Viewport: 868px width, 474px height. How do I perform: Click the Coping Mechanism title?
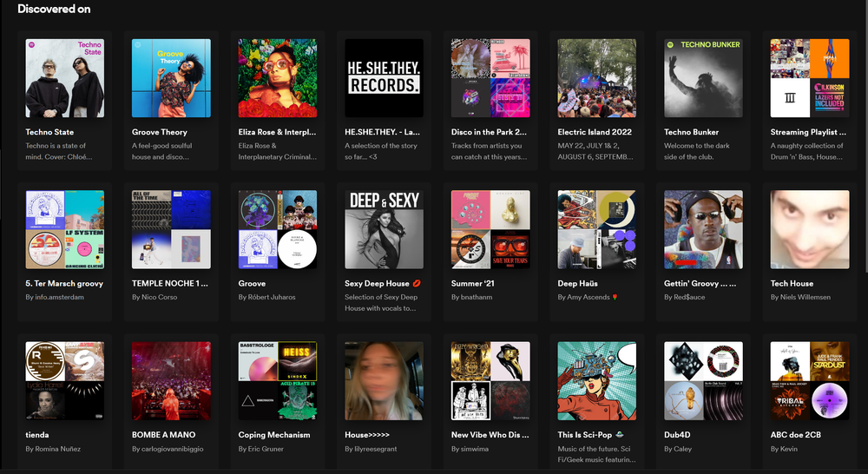pyautogui.click(x=274, y=435)
